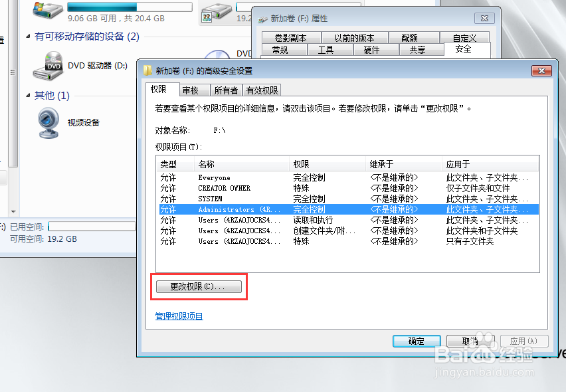This screenshot has height=392, width=566.
Task: Open 自定义 tab in properties window
Action: [x=464, y=38]
